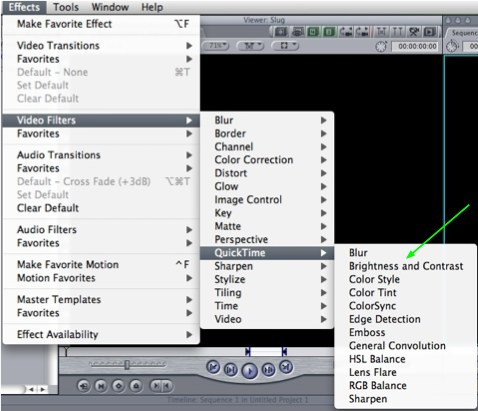
Task: Click Make Favorite Effect menu item
Action: (101, 24)
